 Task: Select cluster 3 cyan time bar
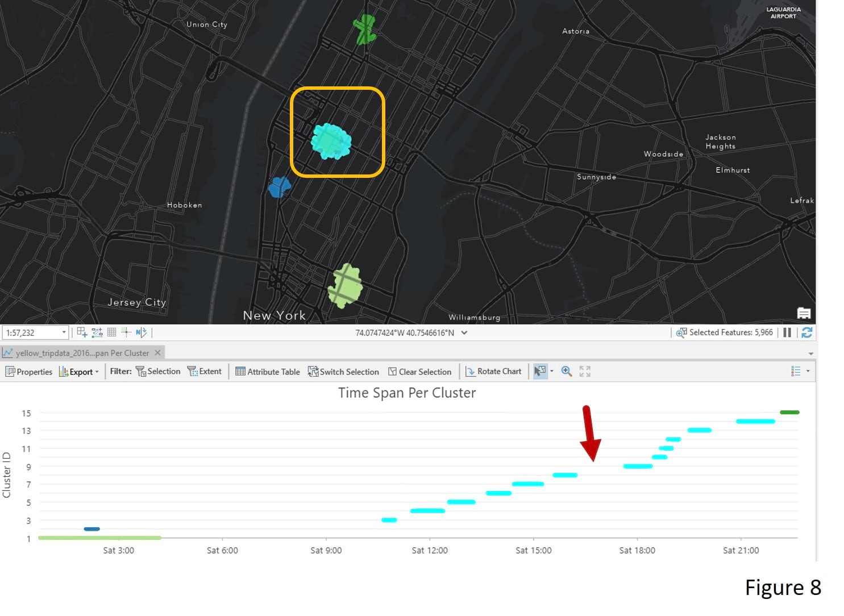pyautogui.click(x=389, y=520)
